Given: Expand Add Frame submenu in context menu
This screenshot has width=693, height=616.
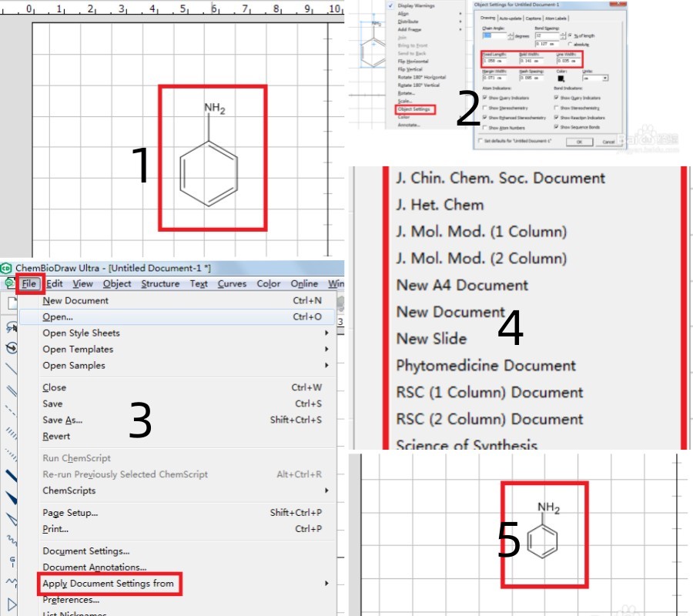Looking at the screenshot, I should [460, 29].
